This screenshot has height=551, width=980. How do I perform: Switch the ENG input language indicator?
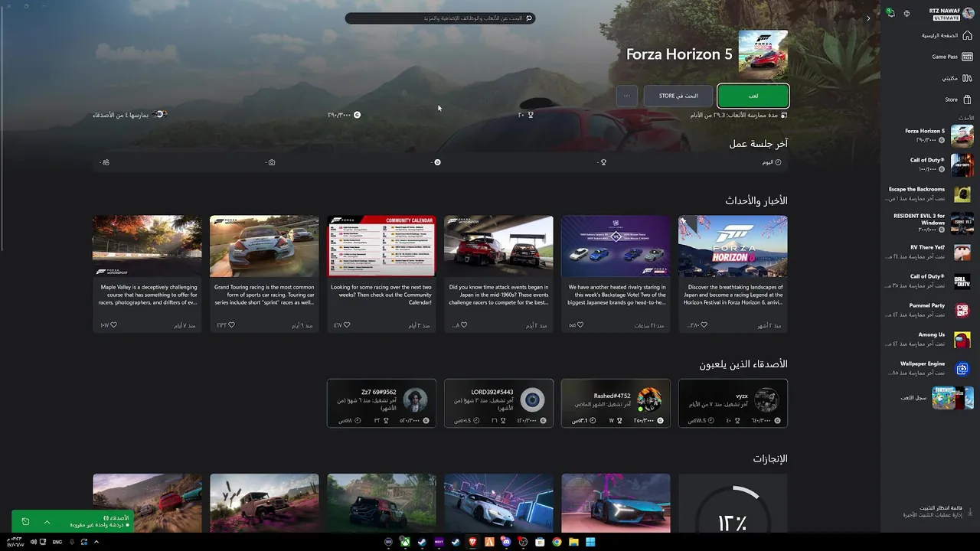click(x=57, y=542)
